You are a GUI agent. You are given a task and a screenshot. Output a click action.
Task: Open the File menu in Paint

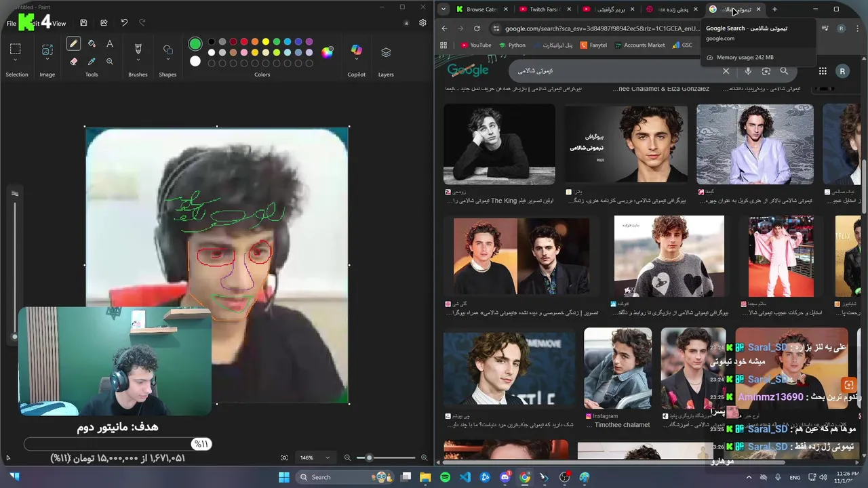[12, 24]
